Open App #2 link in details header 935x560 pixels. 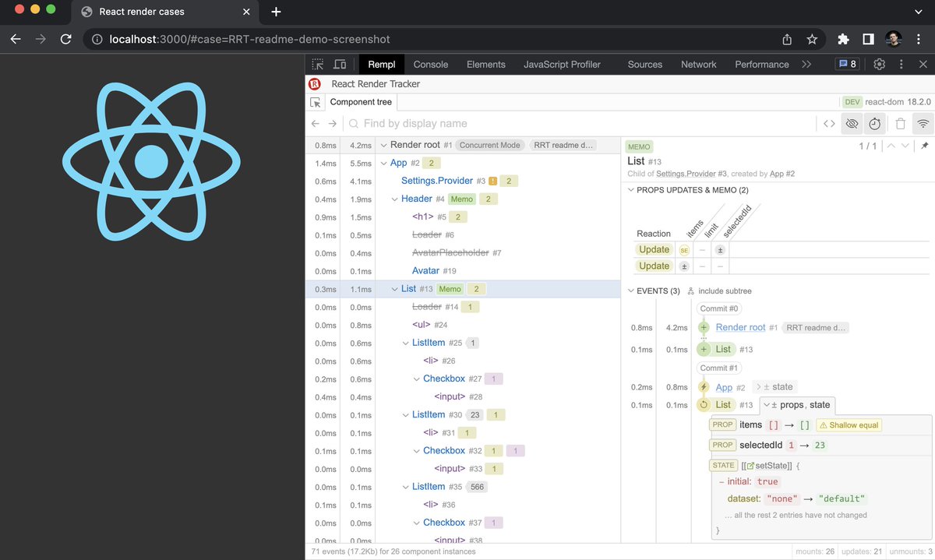coord(781,174)
